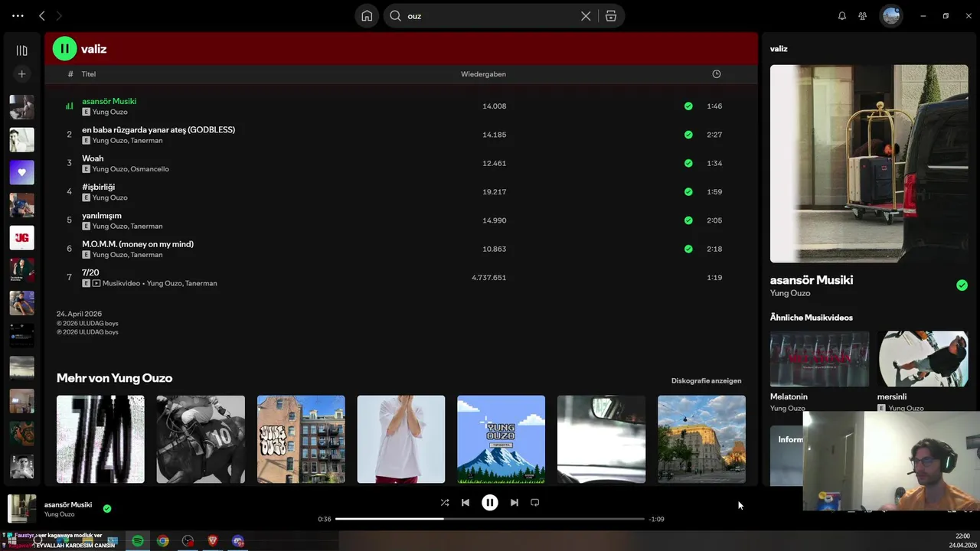The height and width of the screenshot is (551, 980).
Task: Select the track '7/20'
Action: click(90, 272)
